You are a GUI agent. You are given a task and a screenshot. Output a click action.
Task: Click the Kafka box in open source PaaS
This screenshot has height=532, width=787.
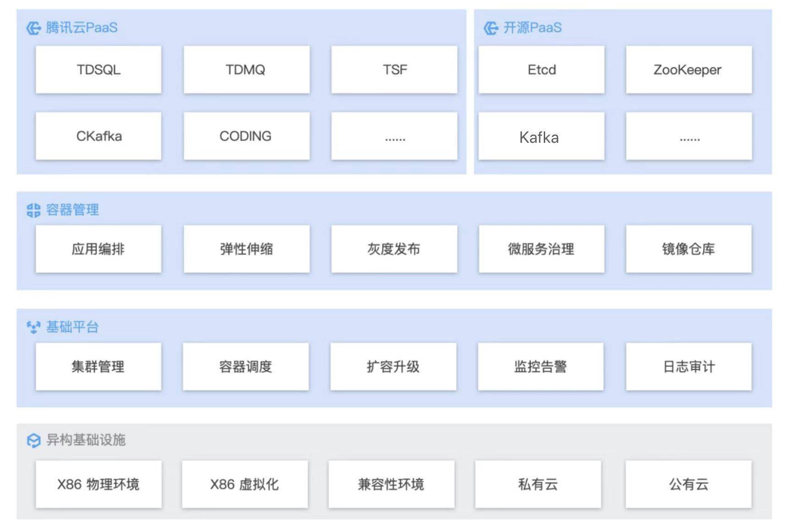tap(541, 136)
